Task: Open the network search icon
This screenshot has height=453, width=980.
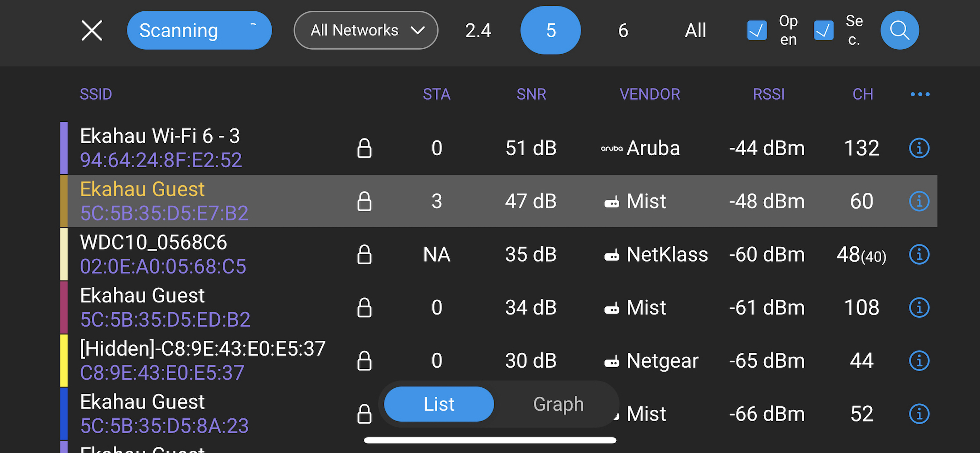Action: [x=899, y=30]
